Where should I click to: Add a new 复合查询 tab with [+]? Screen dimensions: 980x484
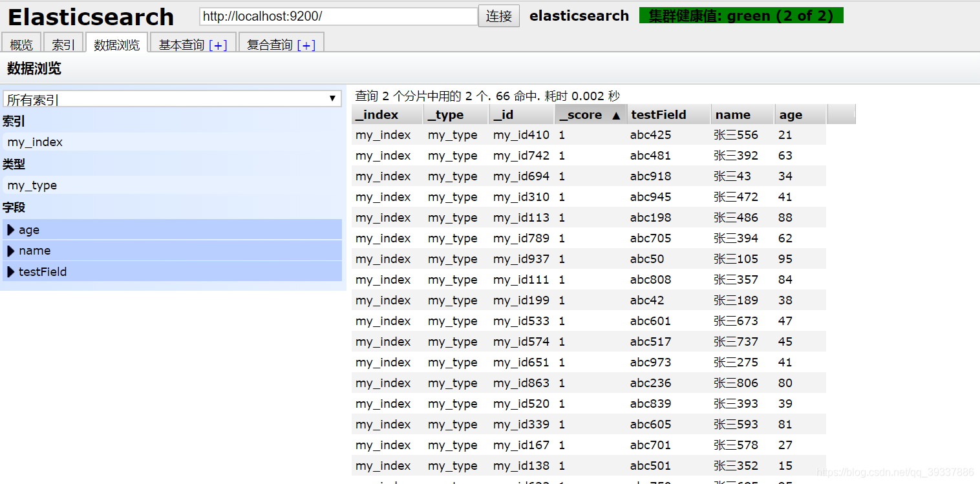(x=306, y=45)
